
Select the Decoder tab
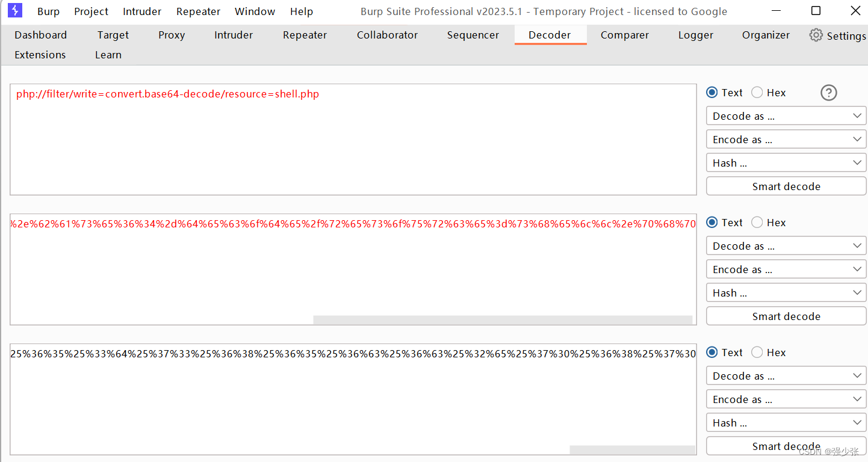click(x=550, y=35)
